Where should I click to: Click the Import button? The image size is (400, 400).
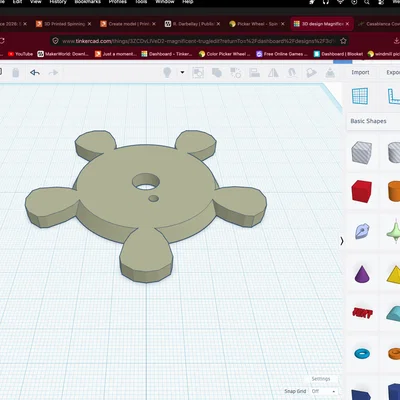click(360, 72)
